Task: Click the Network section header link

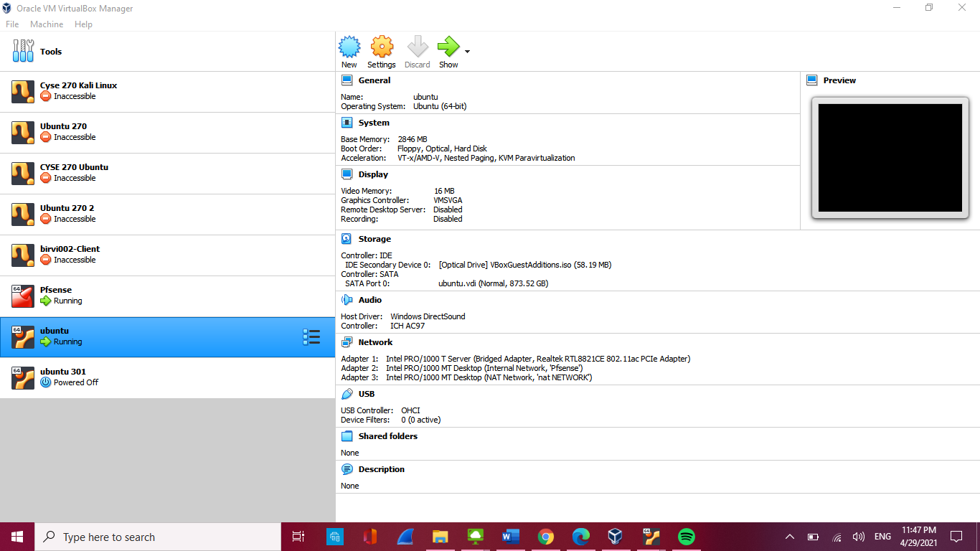Action: click(x=375, y=342)
